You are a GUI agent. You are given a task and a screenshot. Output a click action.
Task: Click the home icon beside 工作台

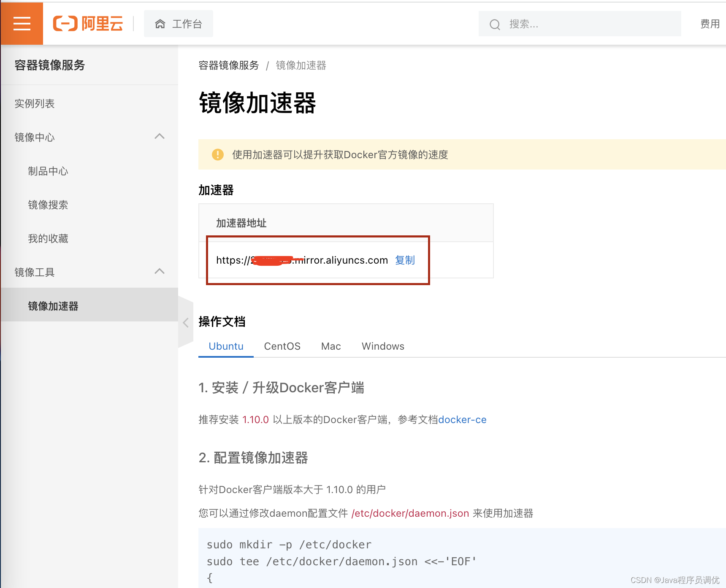point(160,24)
